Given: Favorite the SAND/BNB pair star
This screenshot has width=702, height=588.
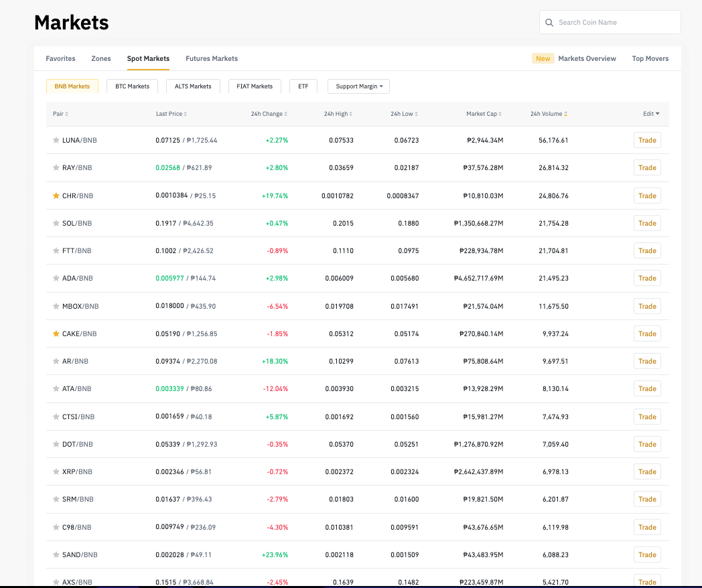Looking at the screenshot, I should click(56, 555).
